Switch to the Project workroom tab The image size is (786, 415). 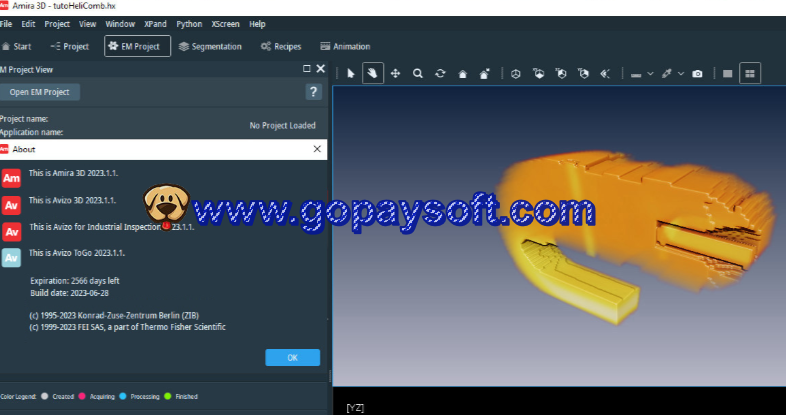coord(70,47)
